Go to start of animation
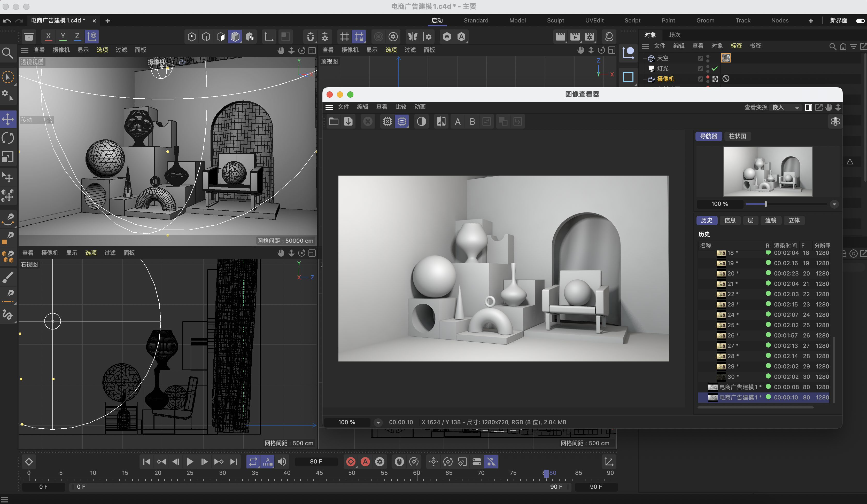Screen dimensions: 867x504 (x=146, y=462)
